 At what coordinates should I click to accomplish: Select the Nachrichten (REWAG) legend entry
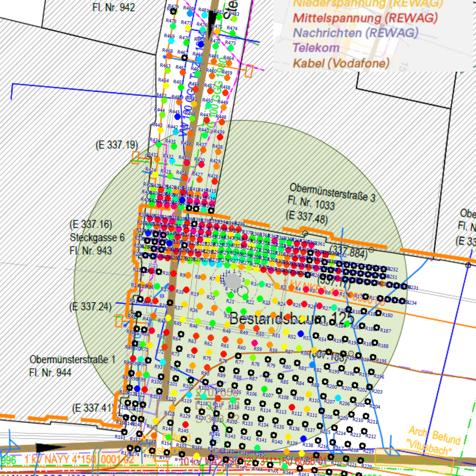(x=355, y=33)
